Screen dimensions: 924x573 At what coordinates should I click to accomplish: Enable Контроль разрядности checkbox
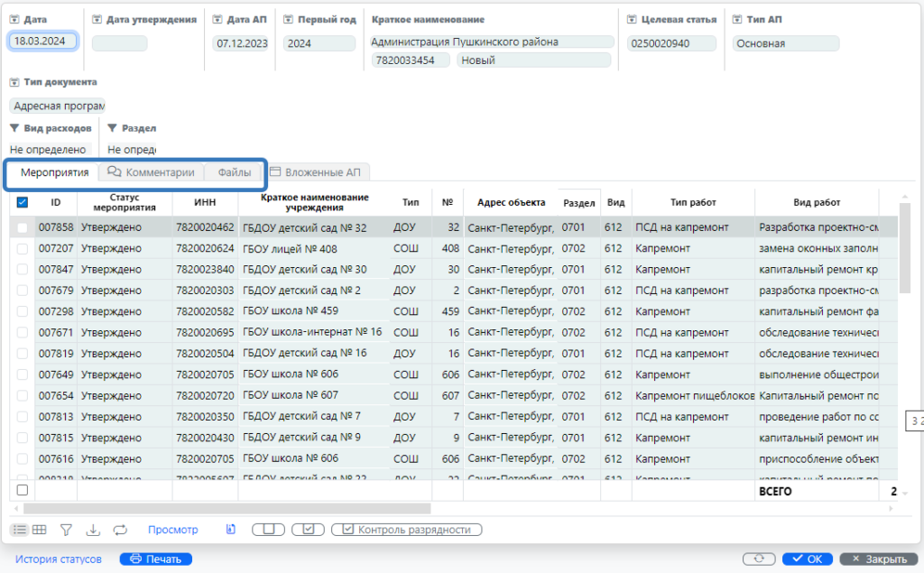(x=348, y=530)
